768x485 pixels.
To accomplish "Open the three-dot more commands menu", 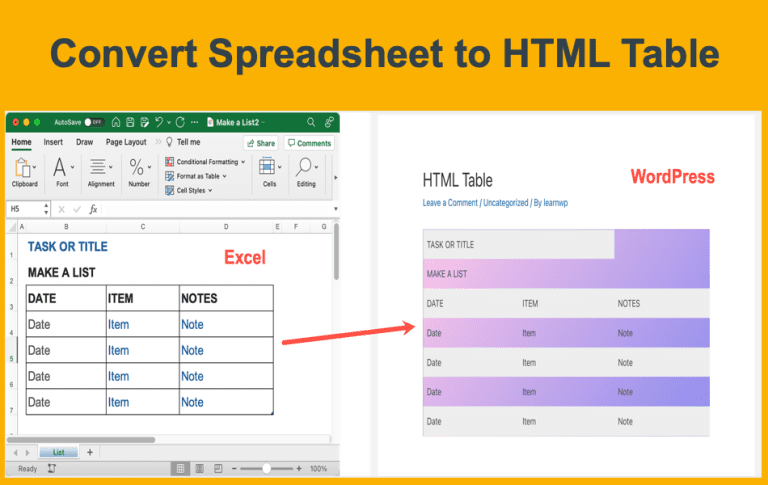I will click(x=194, y=122).
